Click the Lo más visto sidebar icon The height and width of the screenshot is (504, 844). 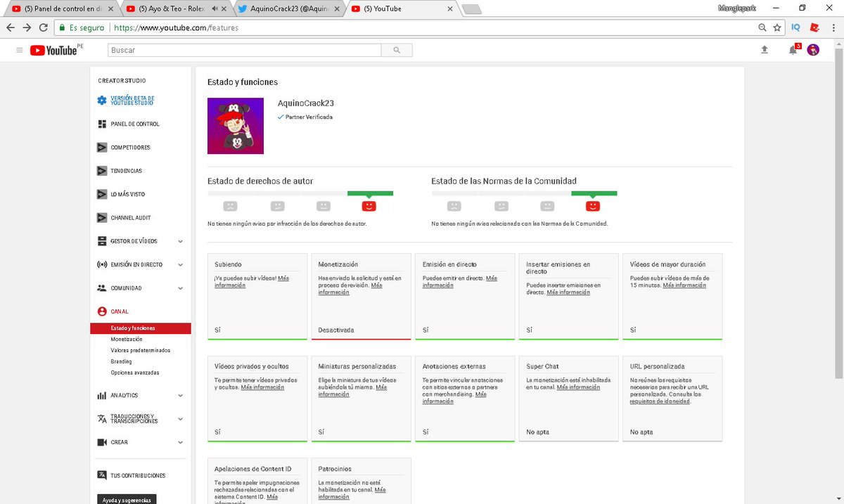[102, 194]
